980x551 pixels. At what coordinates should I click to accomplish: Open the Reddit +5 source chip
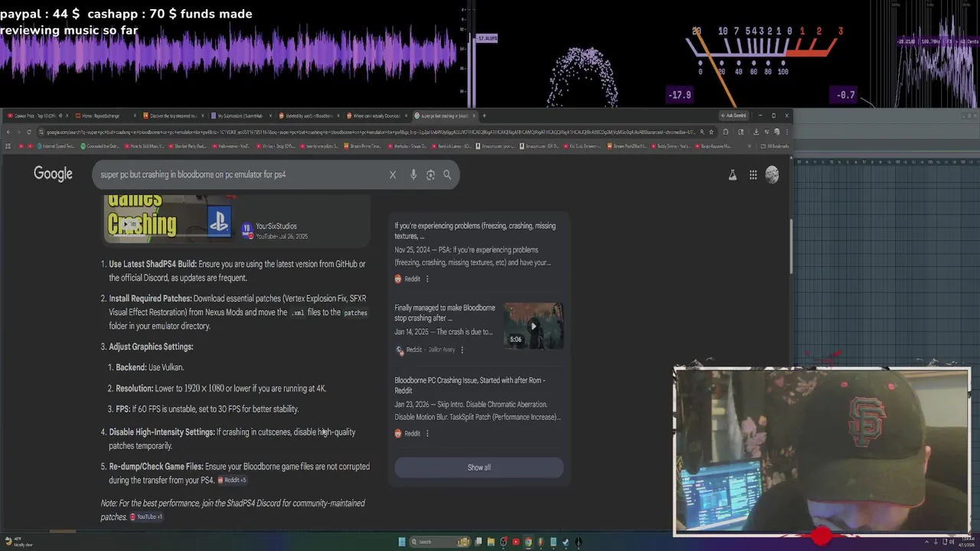pos(232,480)
